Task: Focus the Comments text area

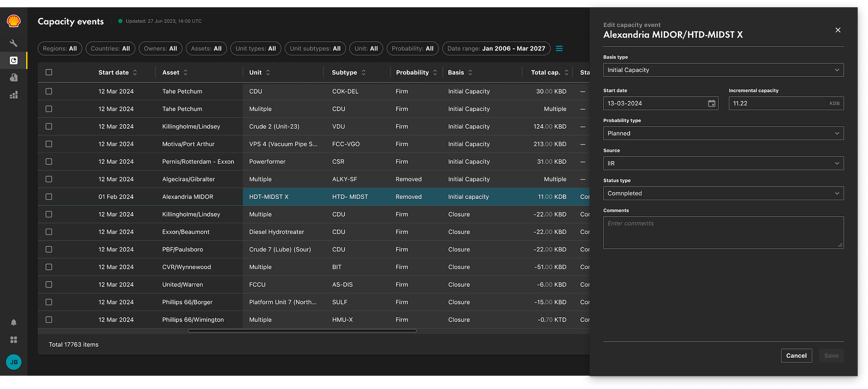Action: 723,232
